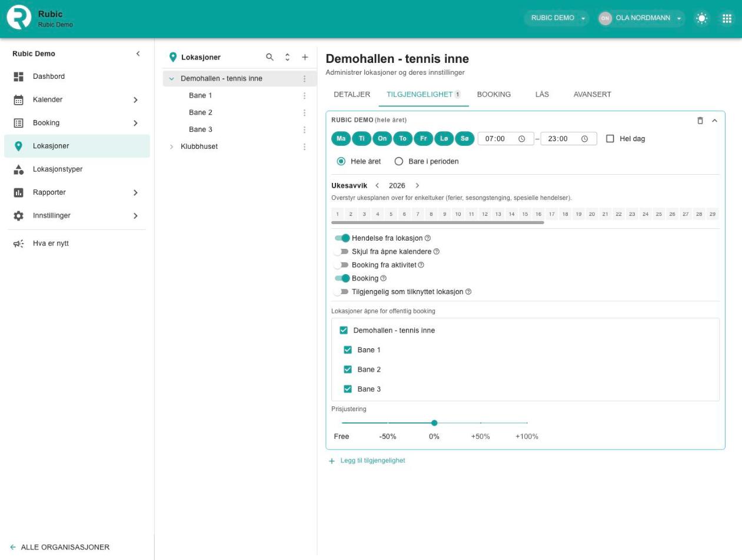
Task: Open options menu for Bane 3 row
Action: coord(304,130)
